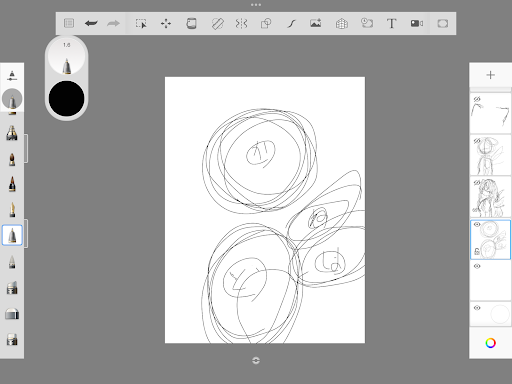Choose the chisel marker above dome brush

click(x=12, y=288)
